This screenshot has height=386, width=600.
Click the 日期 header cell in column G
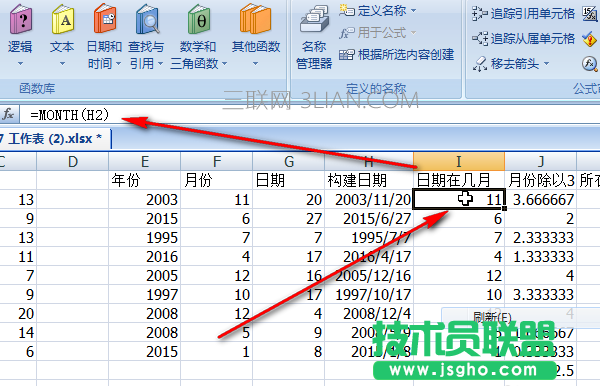pos(289,180)
